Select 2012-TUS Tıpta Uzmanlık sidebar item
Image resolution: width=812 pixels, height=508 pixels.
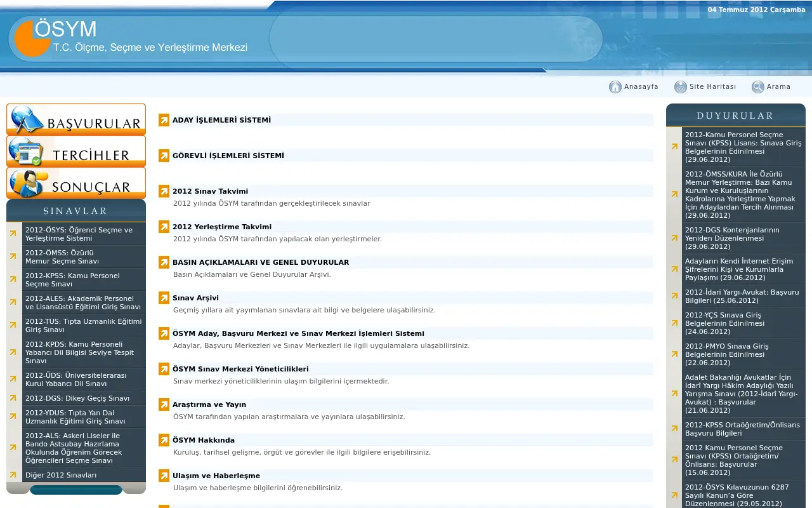83,326
